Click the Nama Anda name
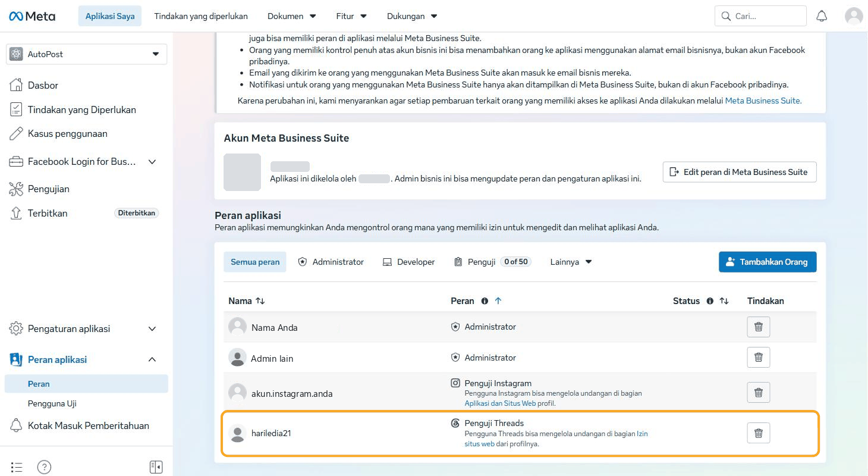 point(274,327)
